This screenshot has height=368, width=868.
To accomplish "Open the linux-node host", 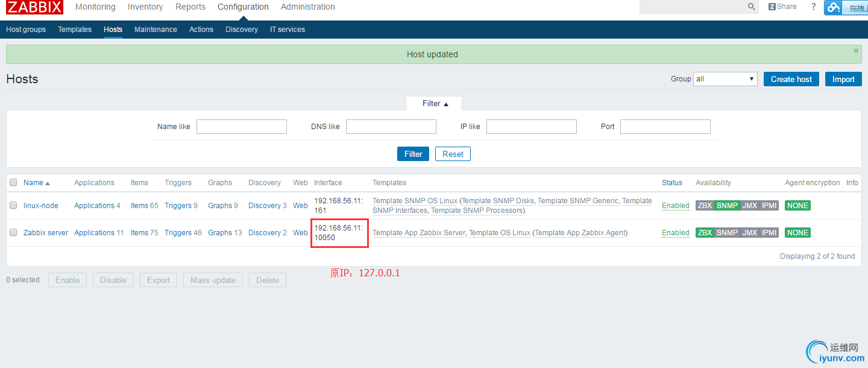I will [41, 206].
